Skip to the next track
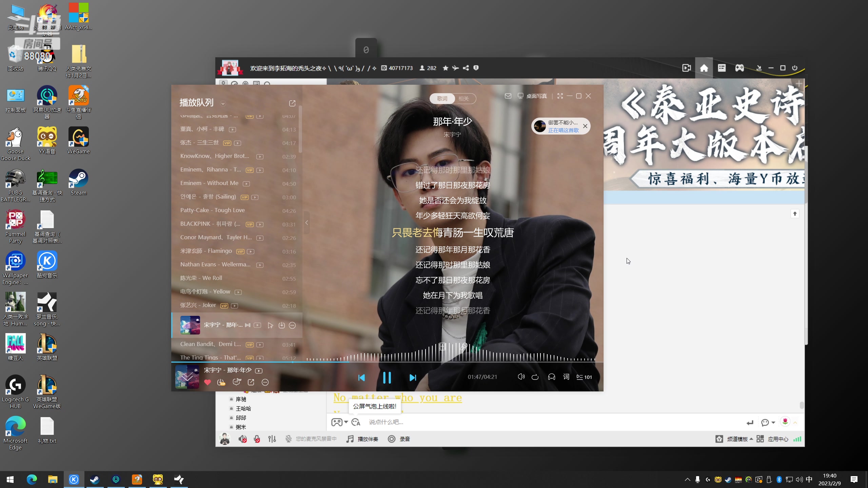Image resolution: width=868 pixels, height=488 pixels. point(413,378)
